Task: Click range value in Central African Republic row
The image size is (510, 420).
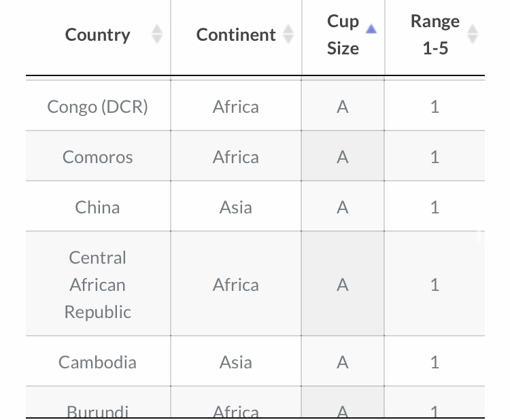Action: coord(435,285)
